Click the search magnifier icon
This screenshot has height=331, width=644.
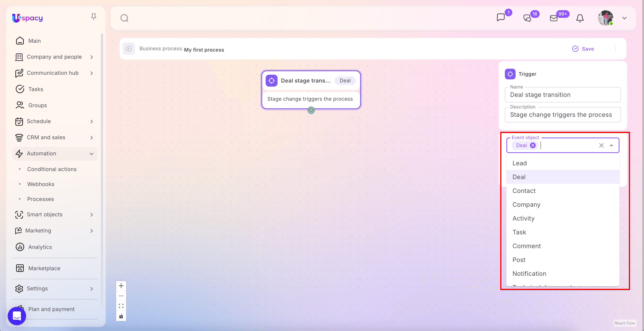coord(124,18)
